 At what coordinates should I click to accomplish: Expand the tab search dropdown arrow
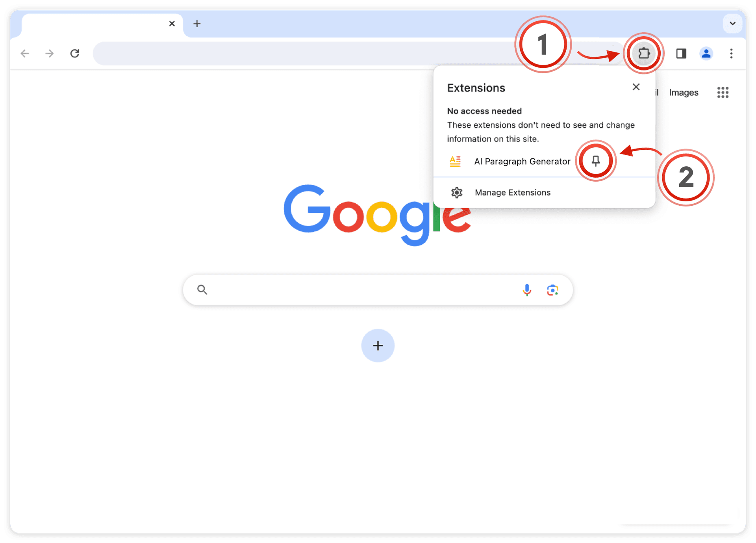click(x=732, y=23)
